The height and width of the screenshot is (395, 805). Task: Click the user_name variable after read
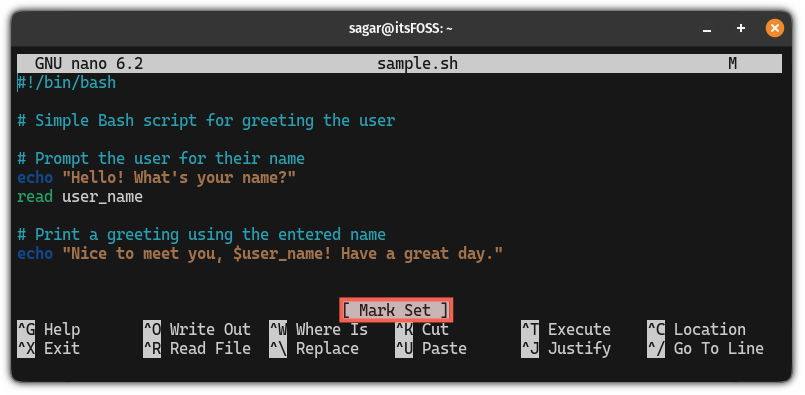pyautogui.click(x=102, y=197)
